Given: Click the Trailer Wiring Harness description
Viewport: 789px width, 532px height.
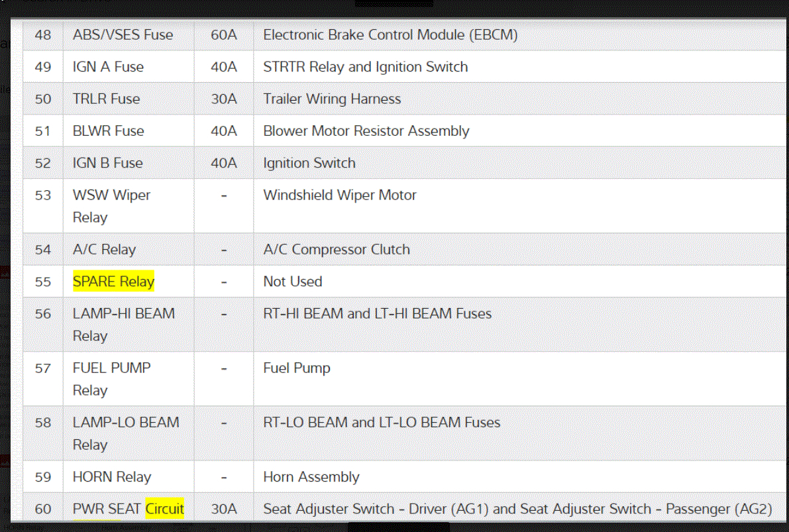Looking at the screenshot, I should (332, 99).
